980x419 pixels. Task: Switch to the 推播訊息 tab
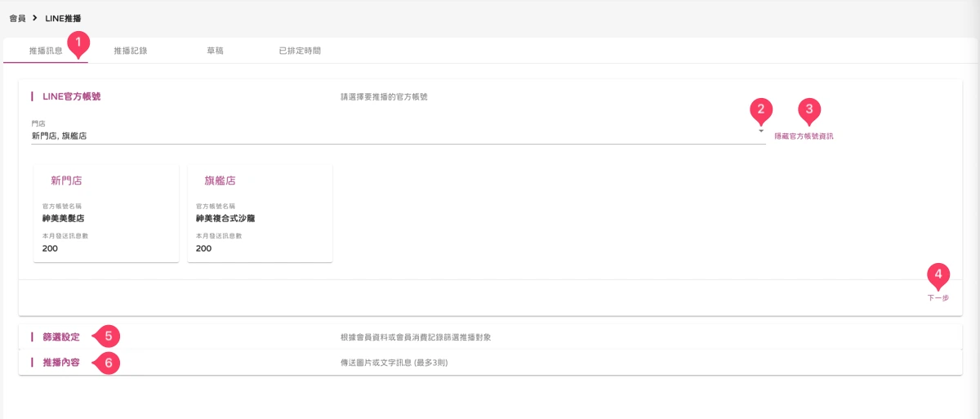(x=46, y=51)
